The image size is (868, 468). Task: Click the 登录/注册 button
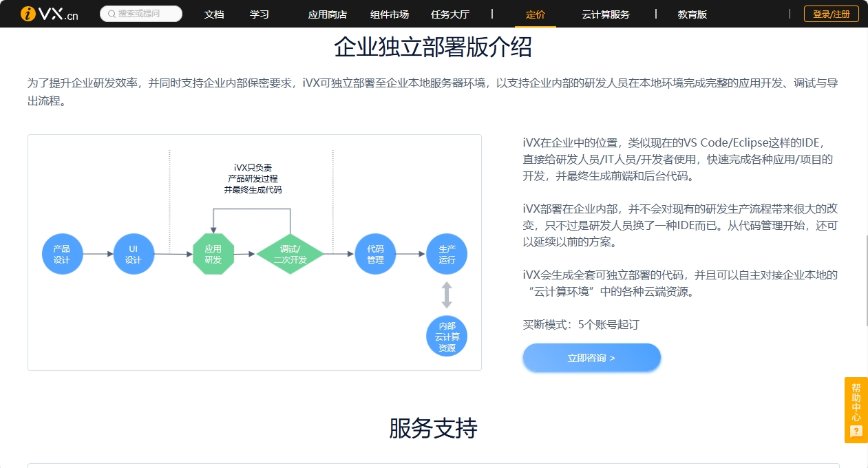point(832,14)
